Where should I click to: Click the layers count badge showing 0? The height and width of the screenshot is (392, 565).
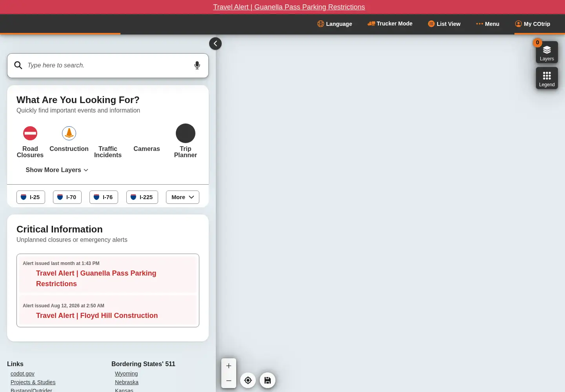538,43
